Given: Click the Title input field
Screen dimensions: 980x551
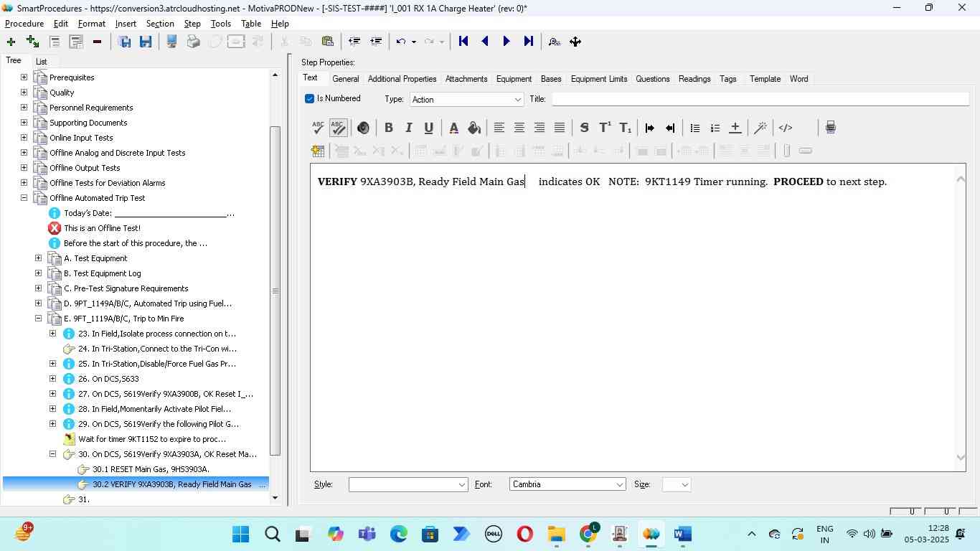Looking at the screenshot, I should point(760,99).
